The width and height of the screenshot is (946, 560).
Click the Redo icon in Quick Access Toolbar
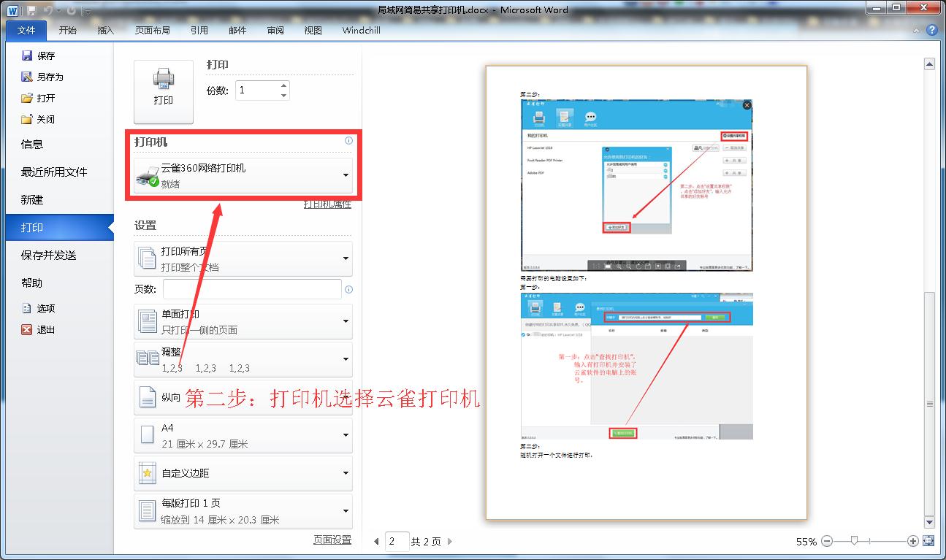(x=71, y=11)
